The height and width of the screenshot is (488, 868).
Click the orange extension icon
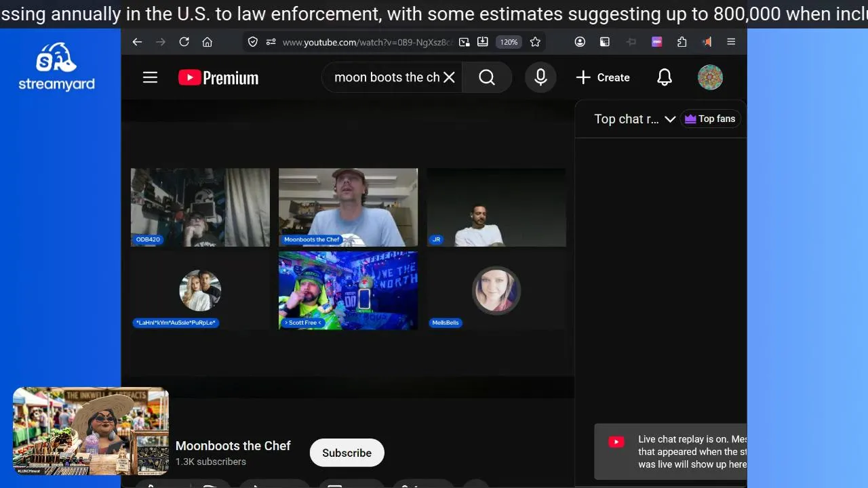coord(707,42)
